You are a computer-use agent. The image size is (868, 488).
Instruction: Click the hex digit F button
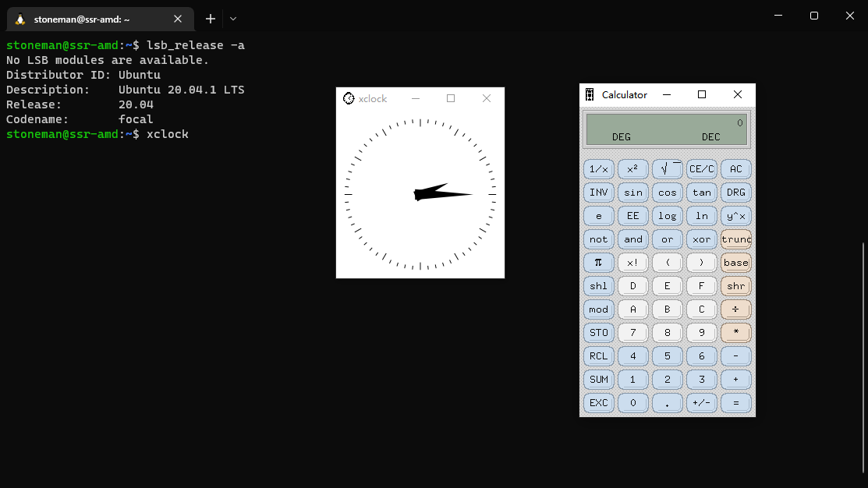(x=701, y=286)
